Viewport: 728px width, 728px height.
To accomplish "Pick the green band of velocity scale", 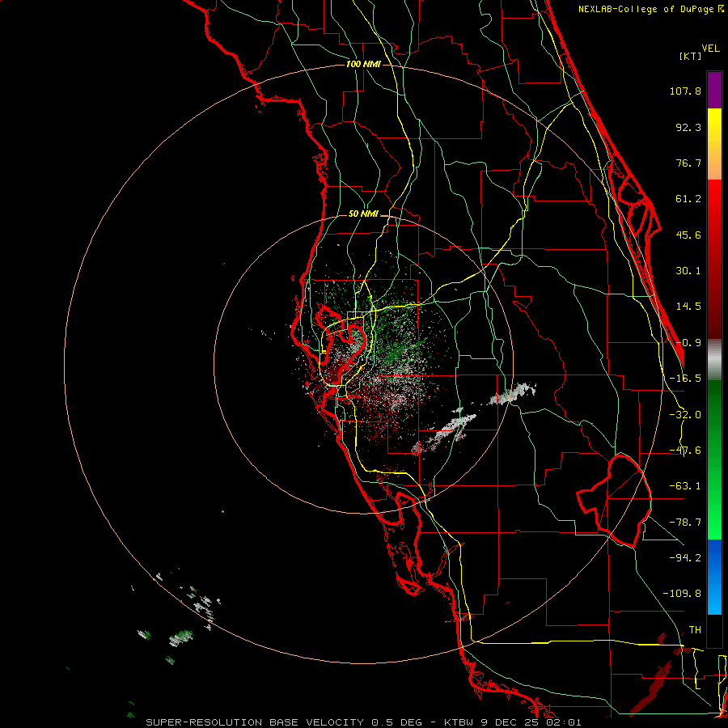I will [x=714, y=459].
